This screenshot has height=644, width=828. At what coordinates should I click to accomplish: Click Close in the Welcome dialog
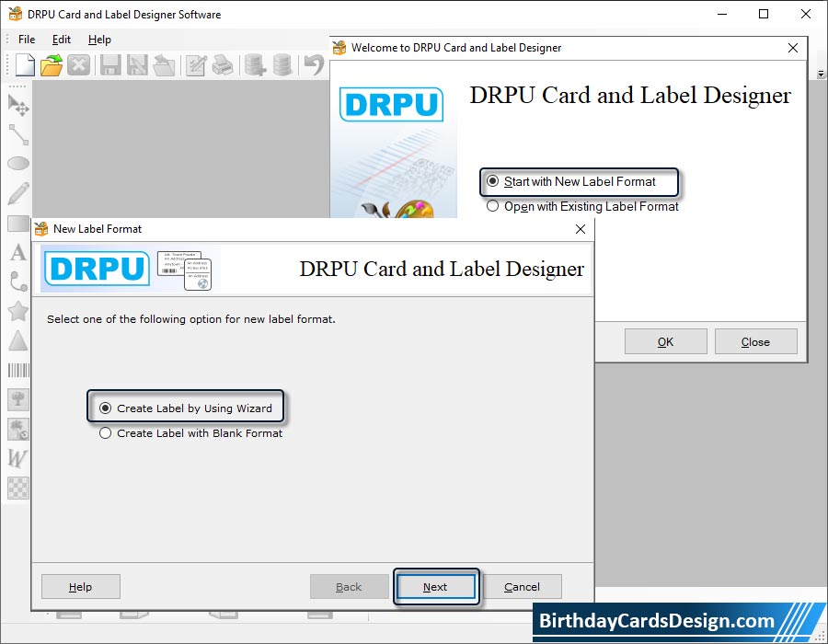[755, 341]
